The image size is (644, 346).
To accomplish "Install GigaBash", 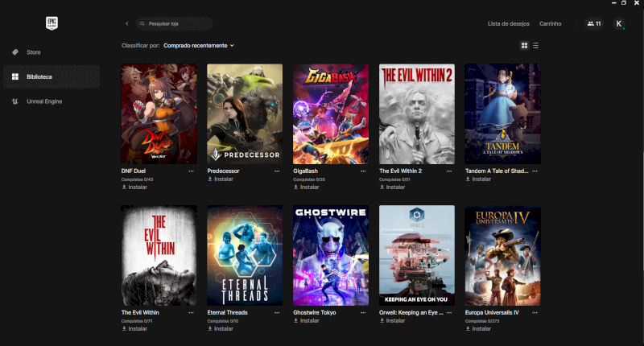I will (307, 187).
